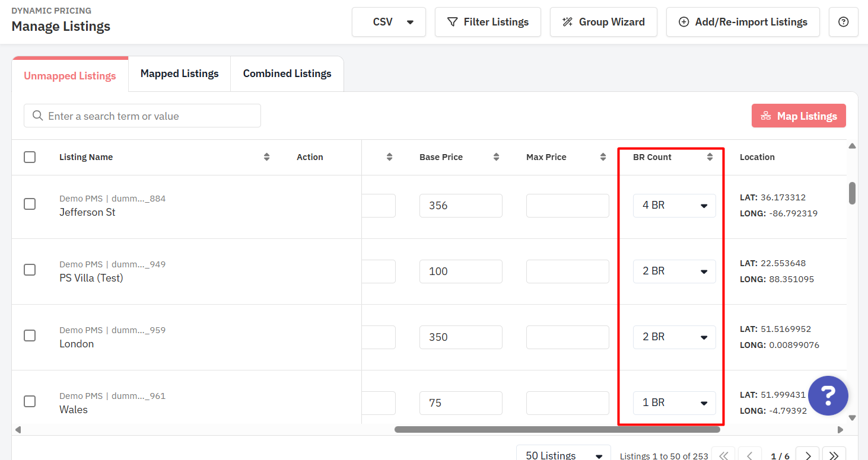Edit Base Price 75 for Wales

pos(461,403)
